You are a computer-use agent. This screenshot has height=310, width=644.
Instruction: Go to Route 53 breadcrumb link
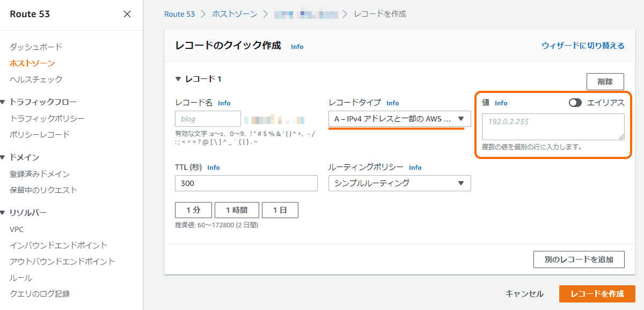(x=179, y=14)
